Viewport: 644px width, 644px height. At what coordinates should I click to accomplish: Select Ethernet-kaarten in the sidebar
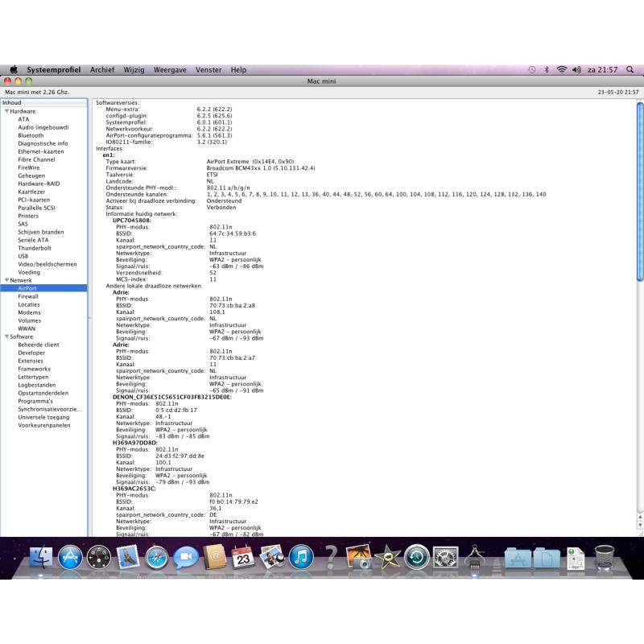[x=41, y=151]
